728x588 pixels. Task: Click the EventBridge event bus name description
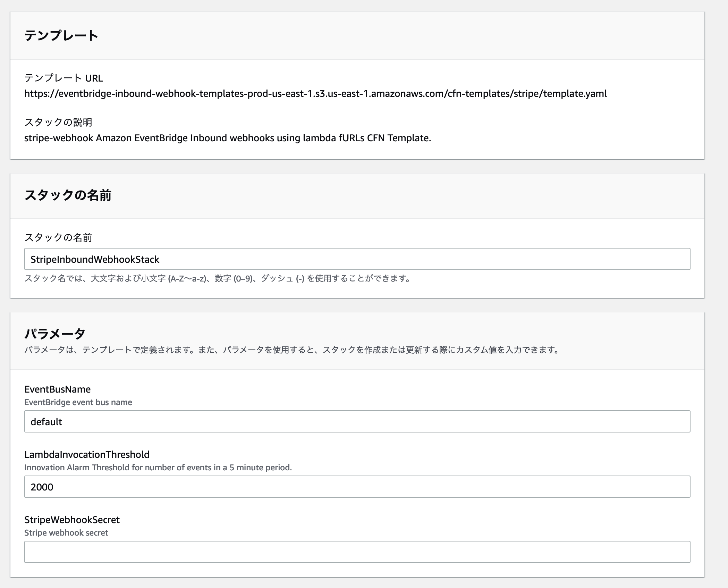[78, 402]
